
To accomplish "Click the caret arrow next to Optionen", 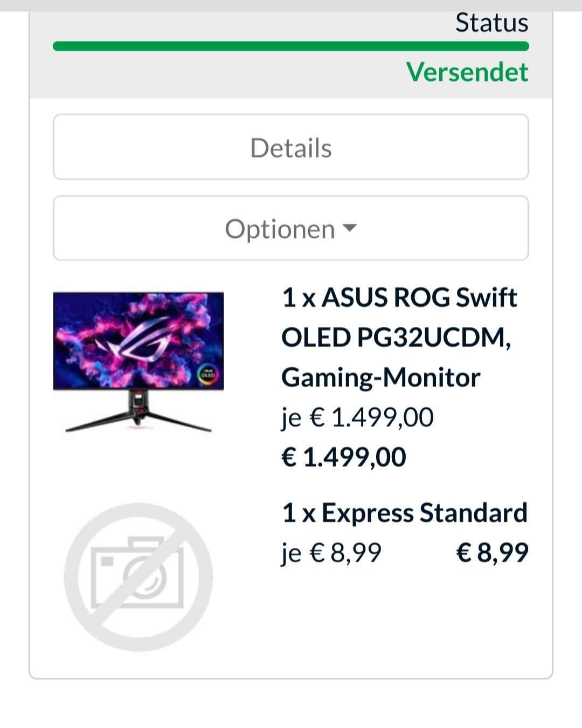I will (350, 228).
